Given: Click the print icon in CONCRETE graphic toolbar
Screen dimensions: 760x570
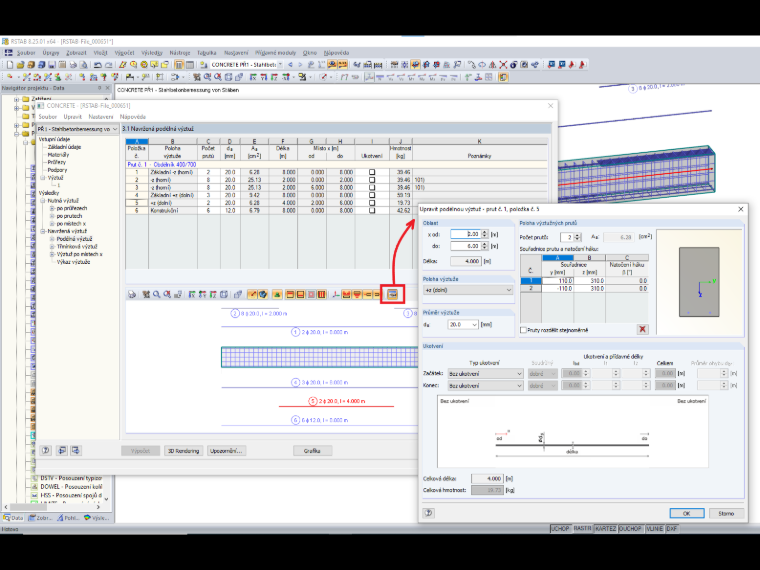Looking at the screenshot, I should 132,295.
